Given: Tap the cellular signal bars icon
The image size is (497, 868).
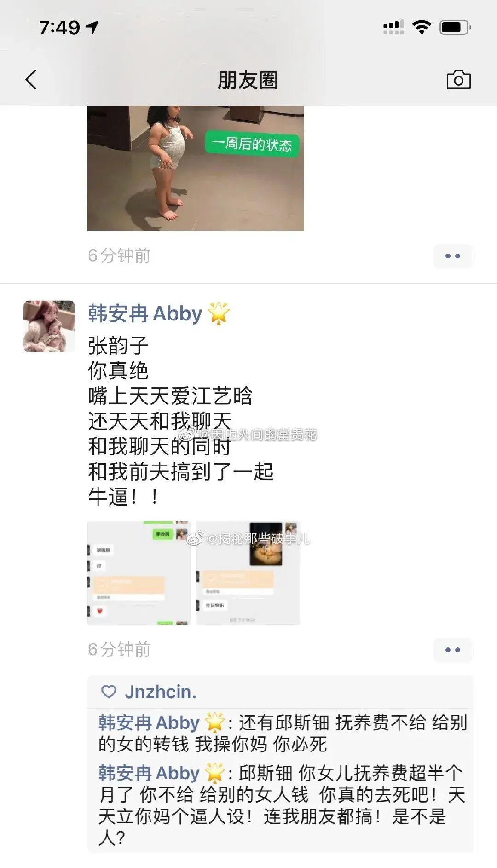Looking at the screenshot, I should (393, 27).
